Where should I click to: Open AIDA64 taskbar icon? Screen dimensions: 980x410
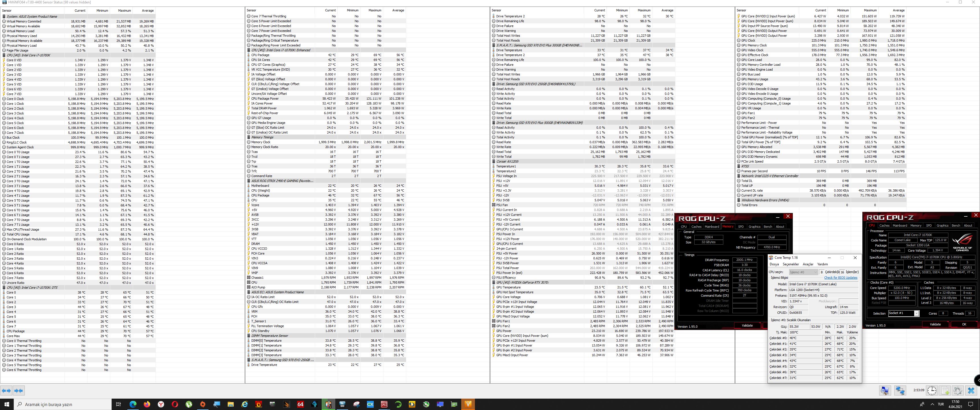point(301,404)
